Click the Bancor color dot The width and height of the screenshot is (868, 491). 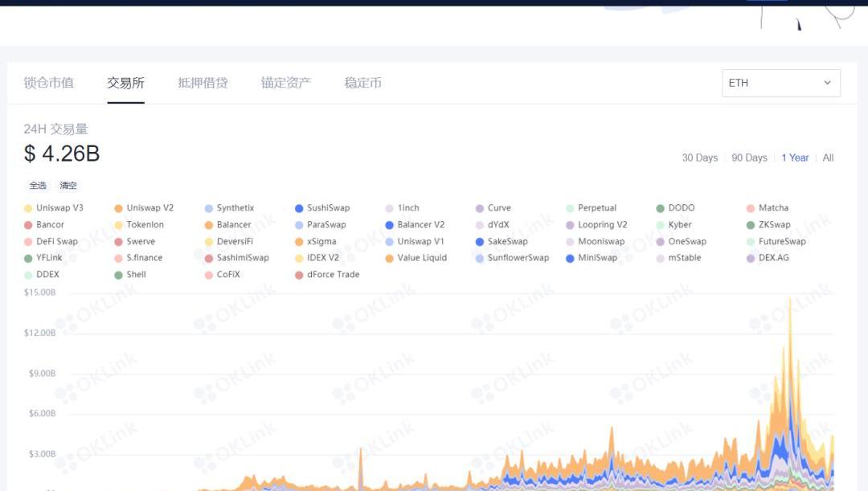(x=28, y=225)
